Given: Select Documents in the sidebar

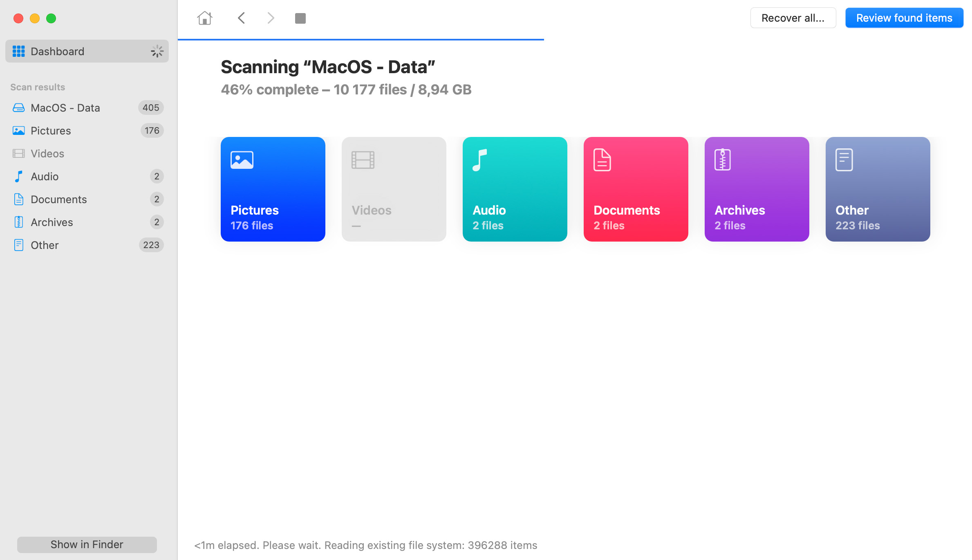Looking at the screenshot, I should pyautogui.click(x=58, y=199).
